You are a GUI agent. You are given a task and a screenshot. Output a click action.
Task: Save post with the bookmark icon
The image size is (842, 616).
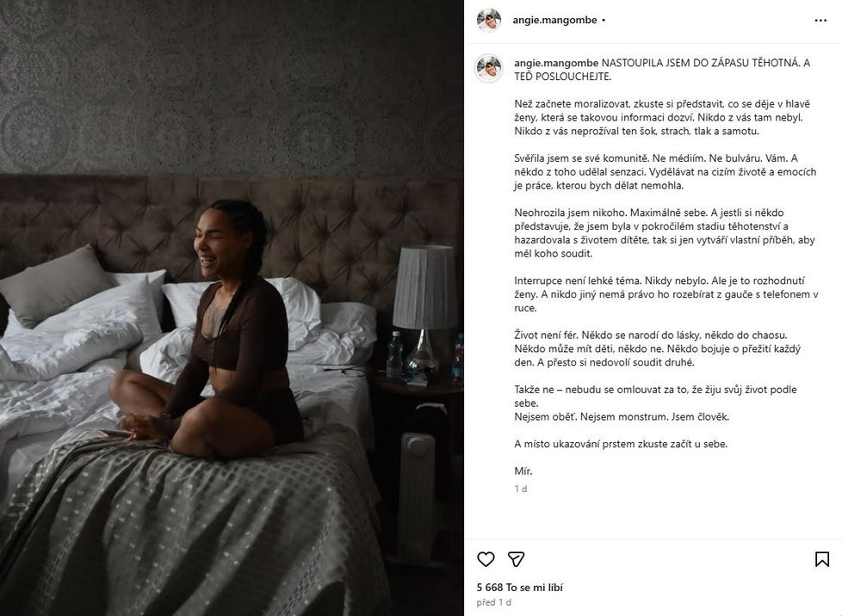point(821,559)
